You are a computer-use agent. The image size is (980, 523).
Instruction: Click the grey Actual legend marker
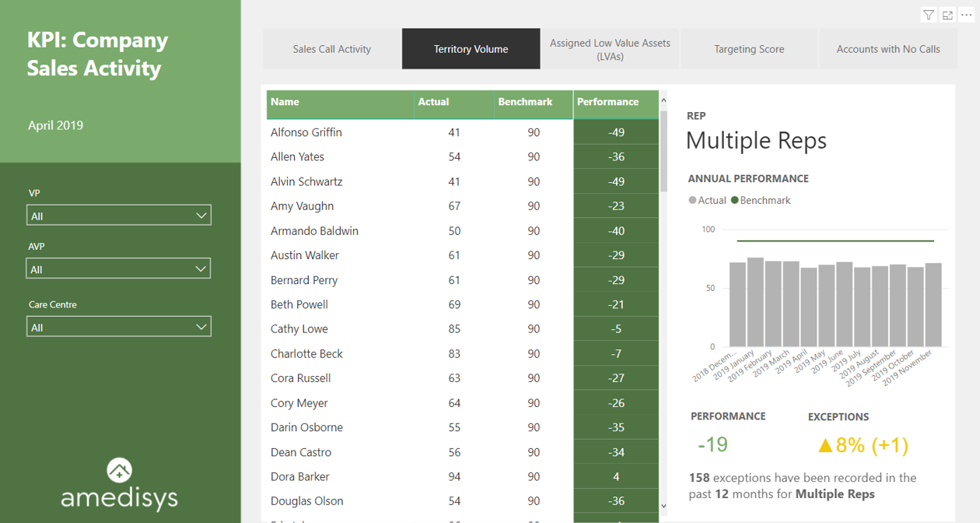pos(692,200)
